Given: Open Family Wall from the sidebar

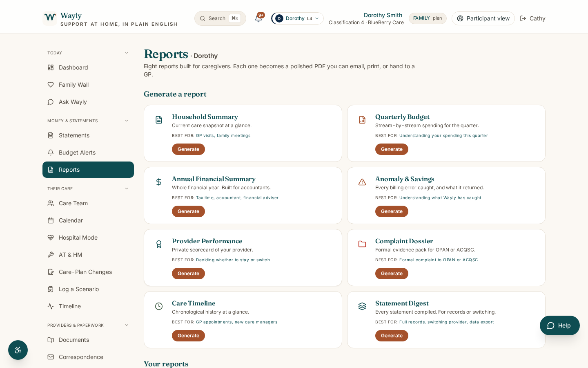Looking at the screenshot, I should pyautogui.click(x=88, y=85).
